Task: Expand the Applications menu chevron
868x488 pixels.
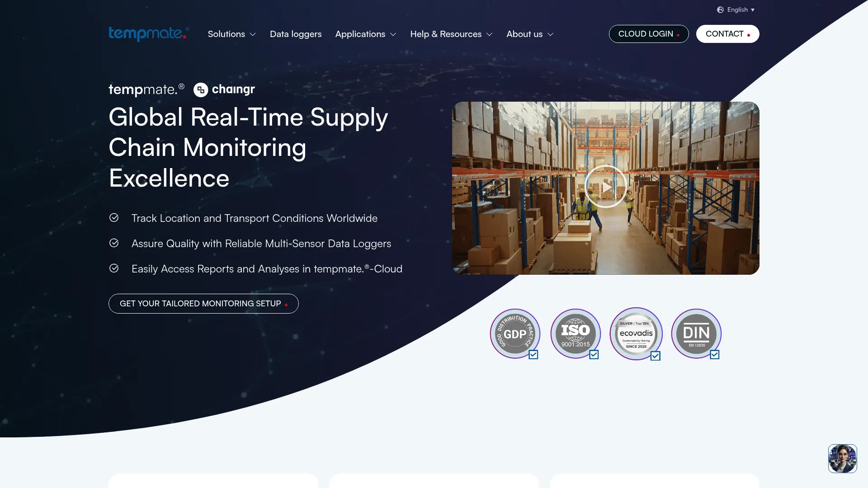Action: click(393, 34)
